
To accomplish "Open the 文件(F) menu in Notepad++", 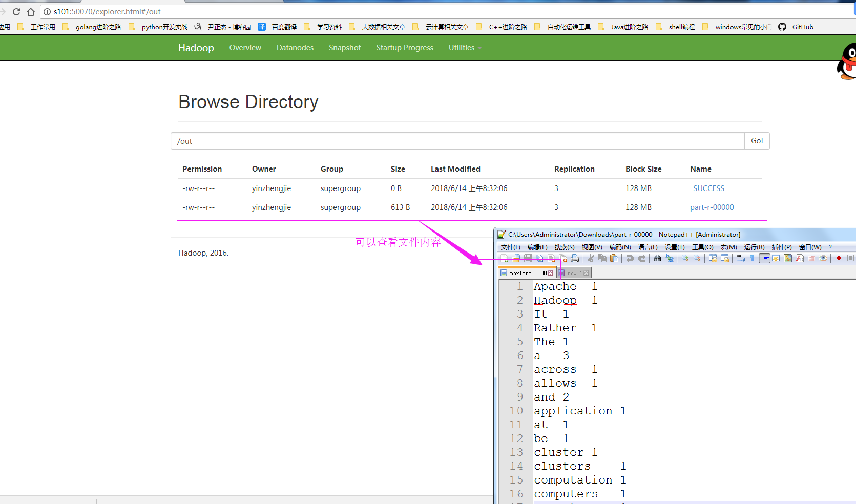I will point(510,247).
